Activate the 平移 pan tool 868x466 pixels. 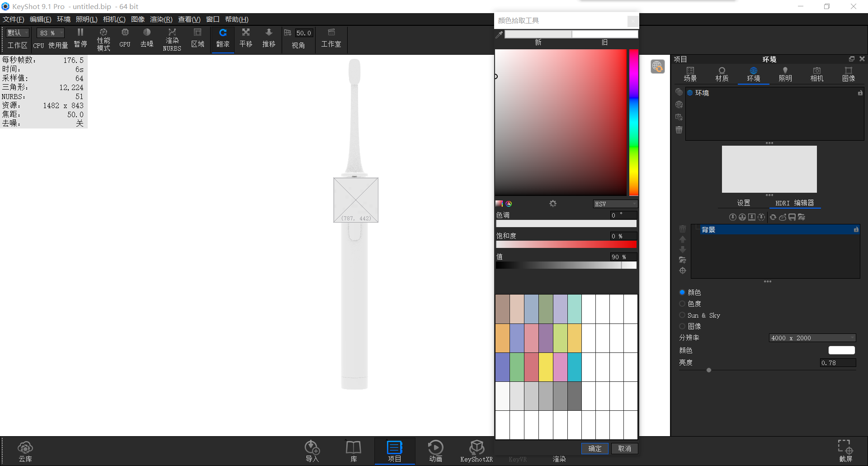coord(245,38)
